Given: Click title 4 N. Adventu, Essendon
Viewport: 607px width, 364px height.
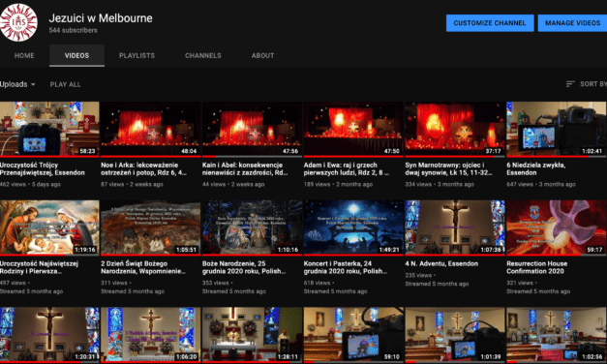Looking at the screenshot, I should tap(441, 263).
